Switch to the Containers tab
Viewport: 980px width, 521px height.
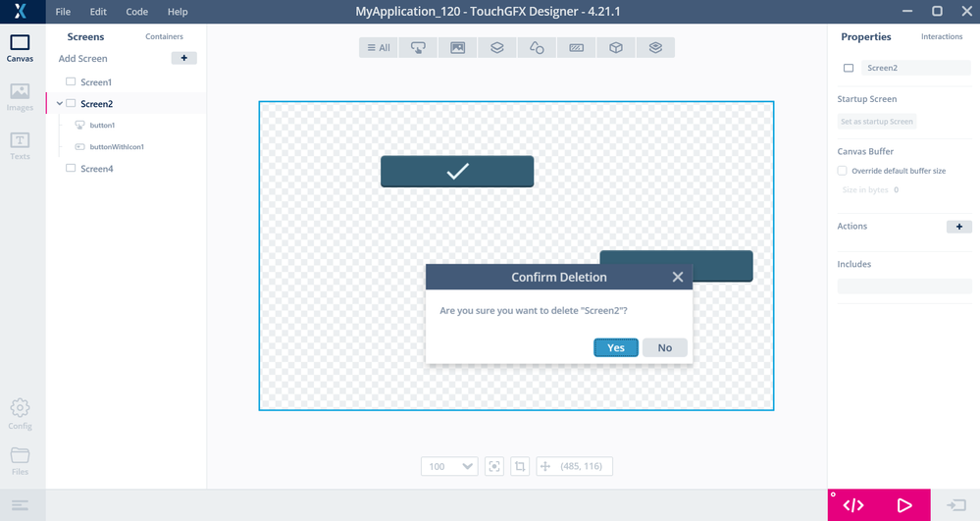click(165, 36)
